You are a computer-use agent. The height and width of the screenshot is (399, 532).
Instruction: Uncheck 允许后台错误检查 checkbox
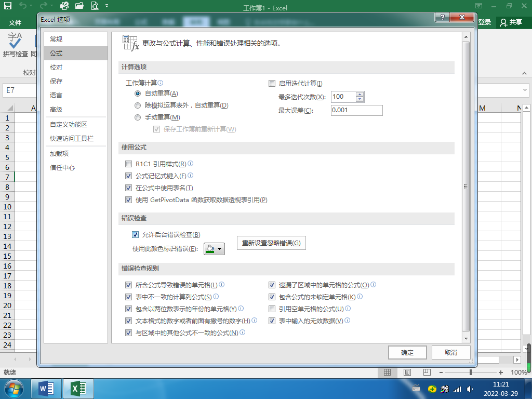(135, 234)
